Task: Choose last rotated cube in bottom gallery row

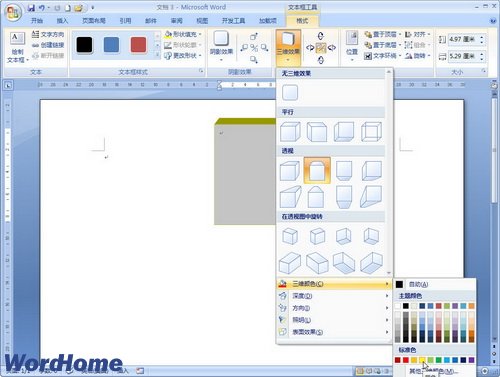Action: click(372, 263)
